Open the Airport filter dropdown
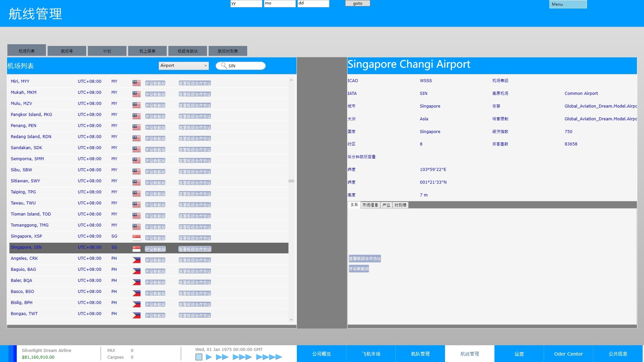The width and height of the screenshot is (644, 362). pos(183,66)
